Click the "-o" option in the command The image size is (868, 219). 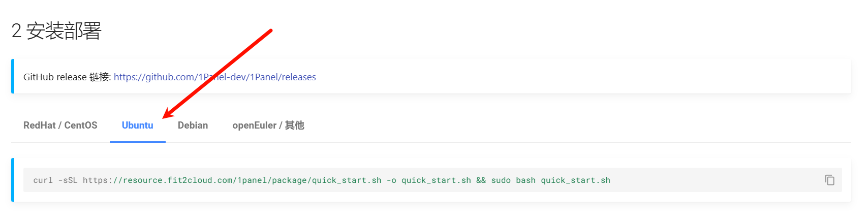391,180
